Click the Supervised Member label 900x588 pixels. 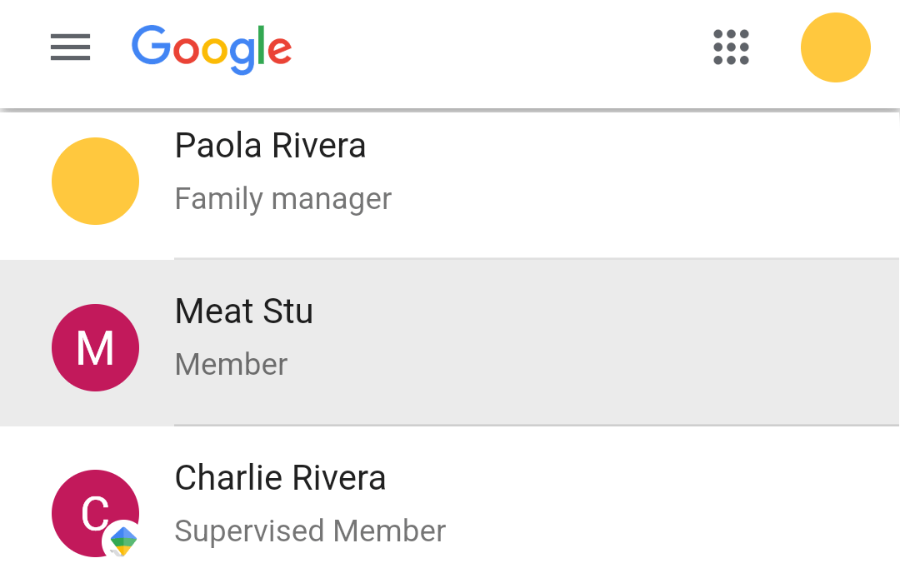click(310, 531)
